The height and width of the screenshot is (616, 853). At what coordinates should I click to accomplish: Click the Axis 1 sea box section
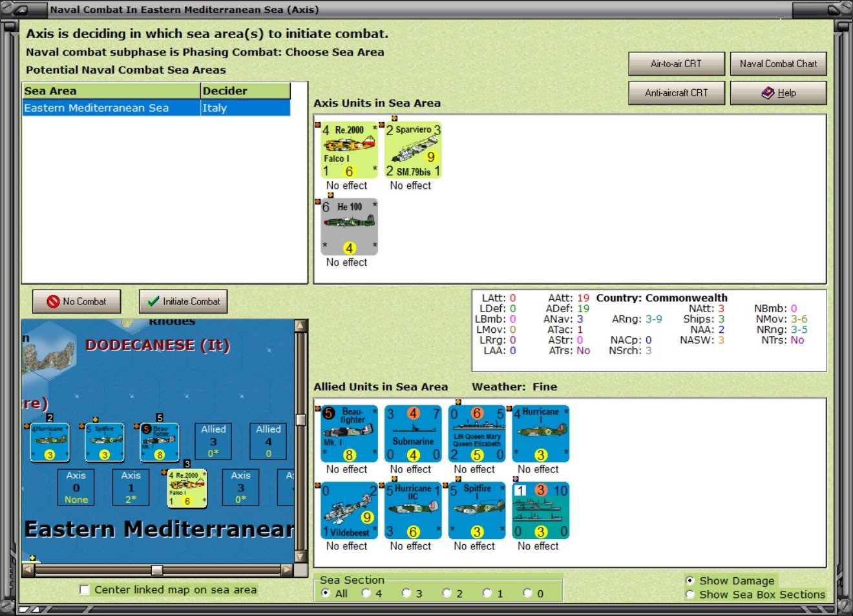point(131,487)
